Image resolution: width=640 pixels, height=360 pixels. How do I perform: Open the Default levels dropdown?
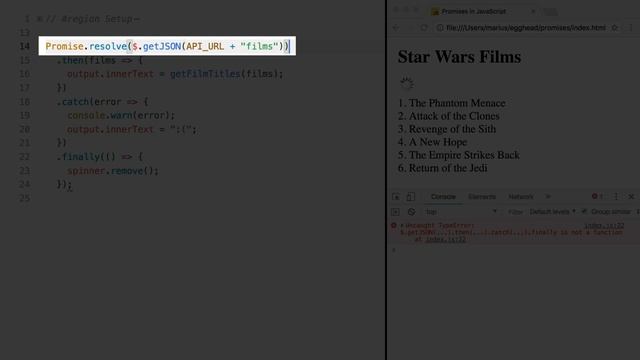552,211
